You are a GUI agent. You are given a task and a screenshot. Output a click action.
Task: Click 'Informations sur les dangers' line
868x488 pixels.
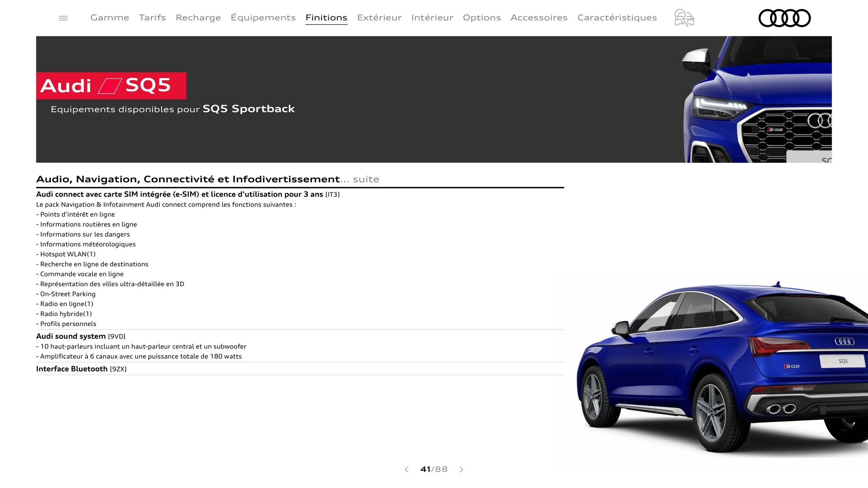click(83, 234)
